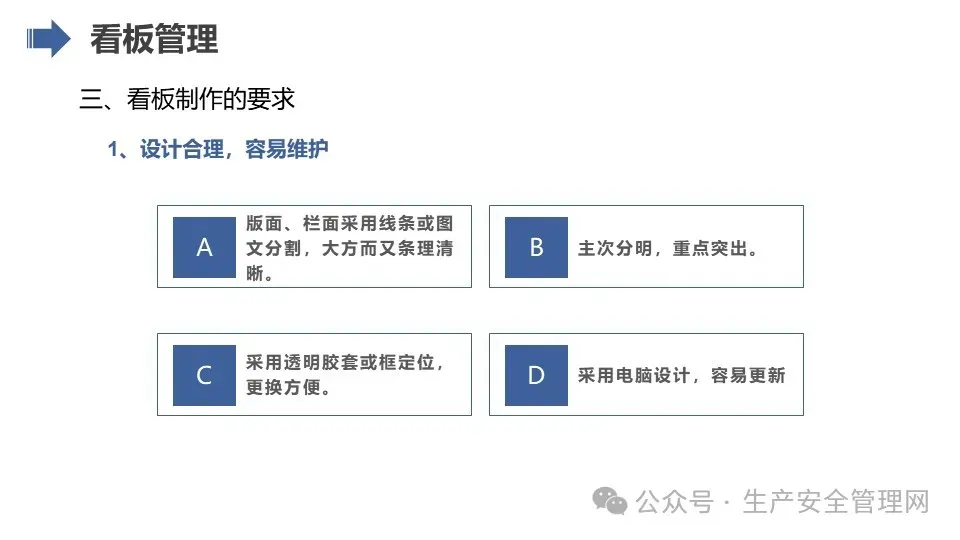
Task: Select the outlined card containing letter D
Action: point(646,375)
